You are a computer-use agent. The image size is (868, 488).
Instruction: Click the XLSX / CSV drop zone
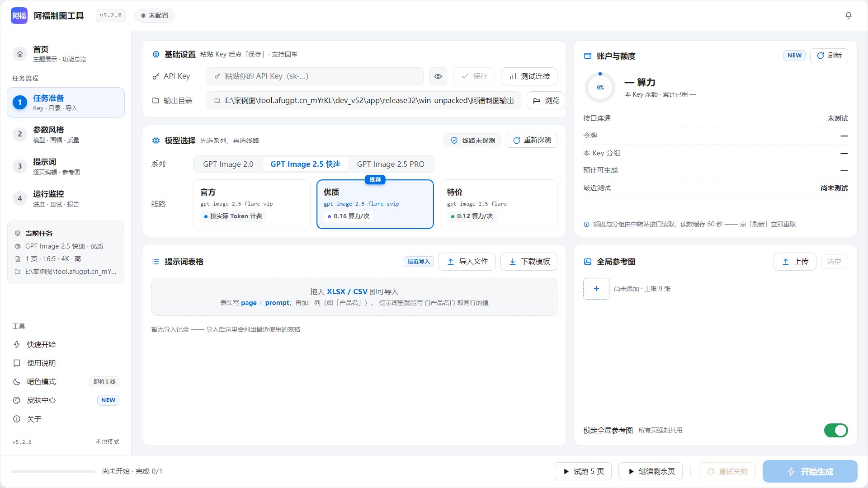(354, 297)
